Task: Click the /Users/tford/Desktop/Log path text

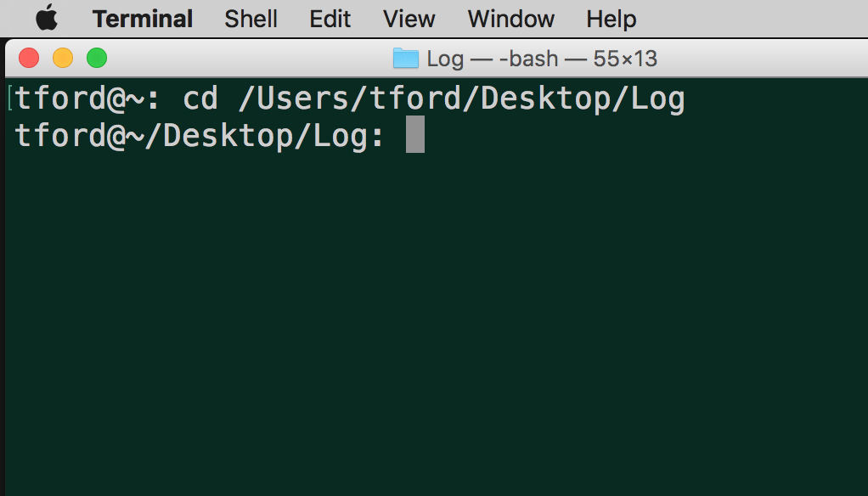Action: pos(462,99)
